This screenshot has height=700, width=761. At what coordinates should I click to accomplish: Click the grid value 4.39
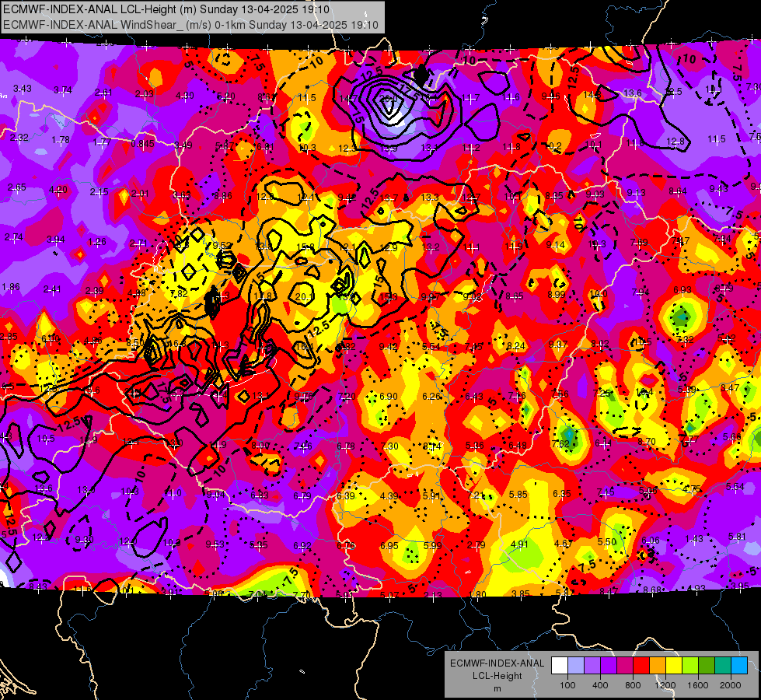389,496
